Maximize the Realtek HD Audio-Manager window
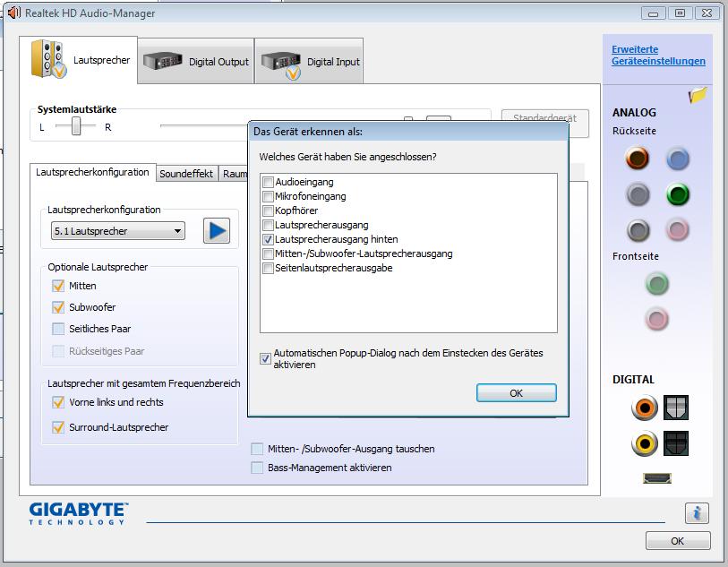 click(x=680, y=13)
